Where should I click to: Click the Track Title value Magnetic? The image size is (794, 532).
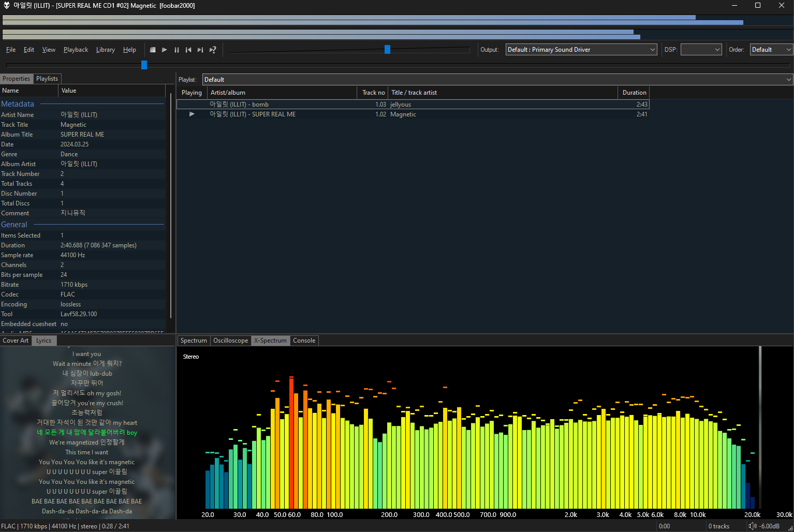(73, 125)
